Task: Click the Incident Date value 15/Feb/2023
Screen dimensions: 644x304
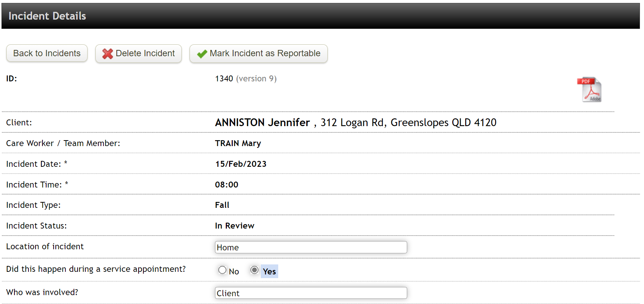Action: [241, 163]
